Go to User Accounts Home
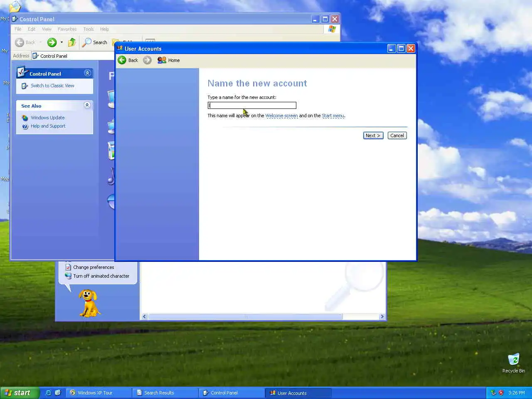532x399 pixels. coord(169,60)
